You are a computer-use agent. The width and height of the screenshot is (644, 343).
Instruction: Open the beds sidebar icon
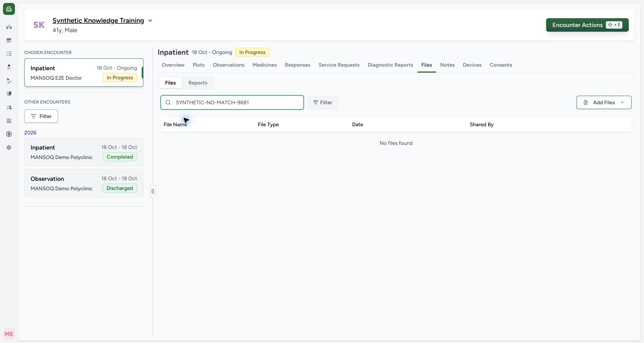coord(9,121)
